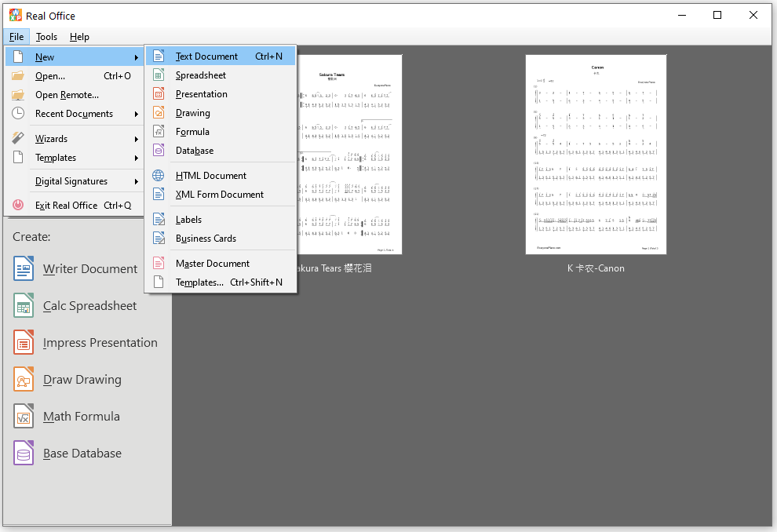Select Open Remote... from File menu
Viewport: 777px width, 532px height.
pyautogui.click(x=67, y=95)
